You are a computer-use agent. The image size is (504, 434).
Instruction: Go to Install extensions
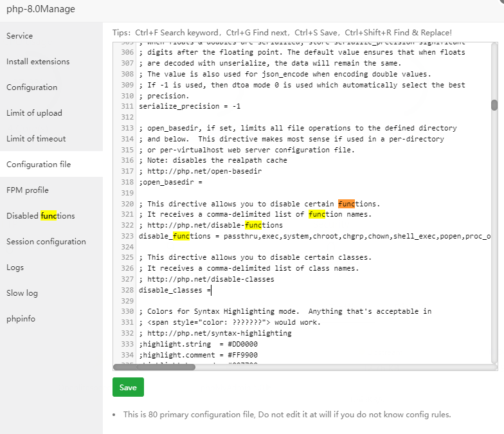tap(38, 62)
